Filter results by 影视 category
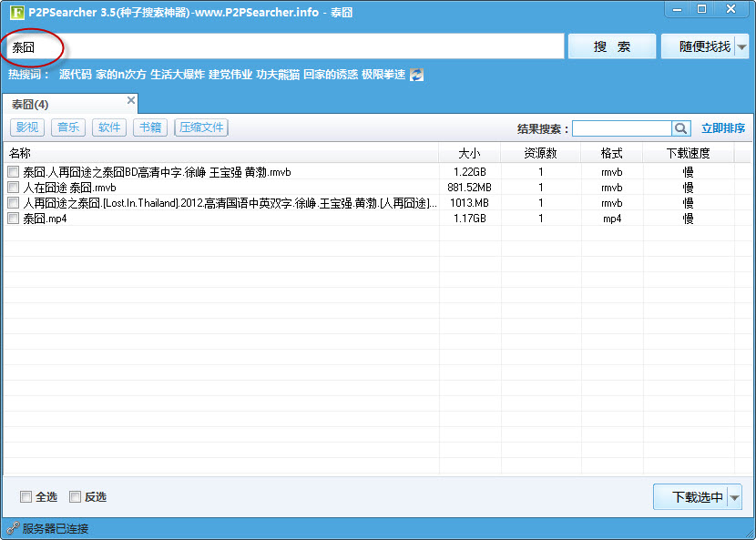The height and width of the screenshot is (540, 756). coord(27,127)
